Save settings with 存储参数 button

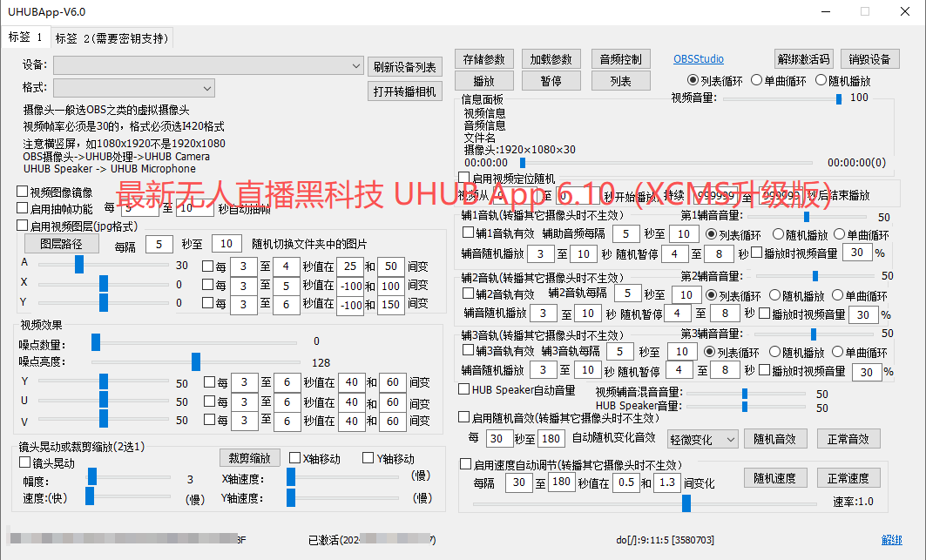coord(484,59)
